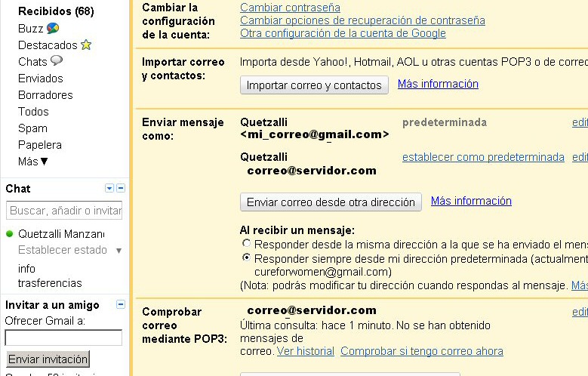
Task: Click Chats label in sidebar
Action: 32,62
